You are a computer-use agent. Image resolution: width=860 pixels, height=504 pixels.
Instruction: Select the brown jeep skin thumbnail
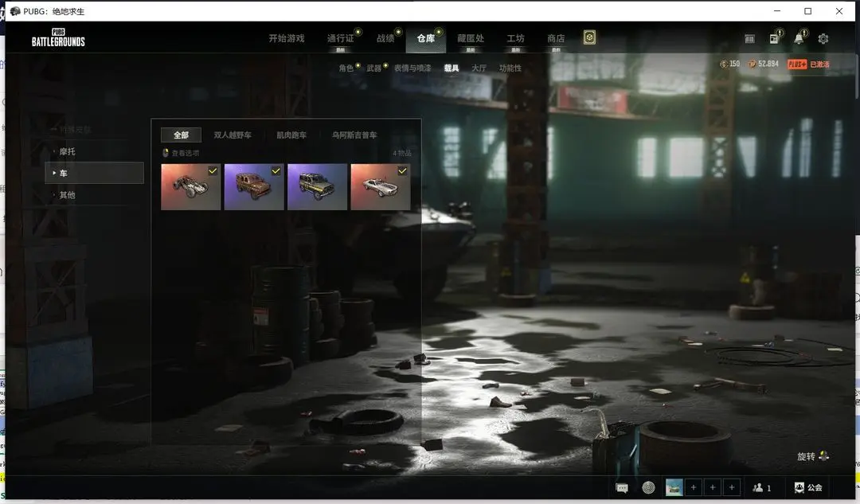pos(254,187)
